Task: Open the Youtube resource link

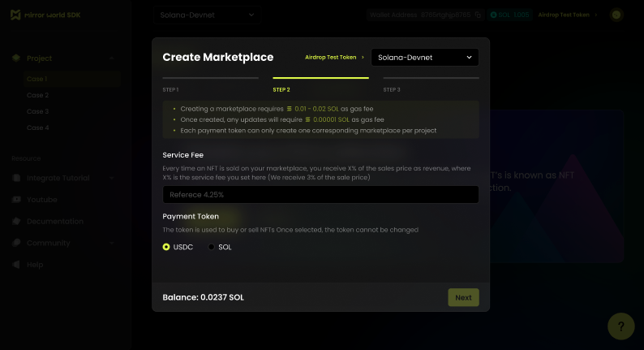Action: [x=42, y=200]
